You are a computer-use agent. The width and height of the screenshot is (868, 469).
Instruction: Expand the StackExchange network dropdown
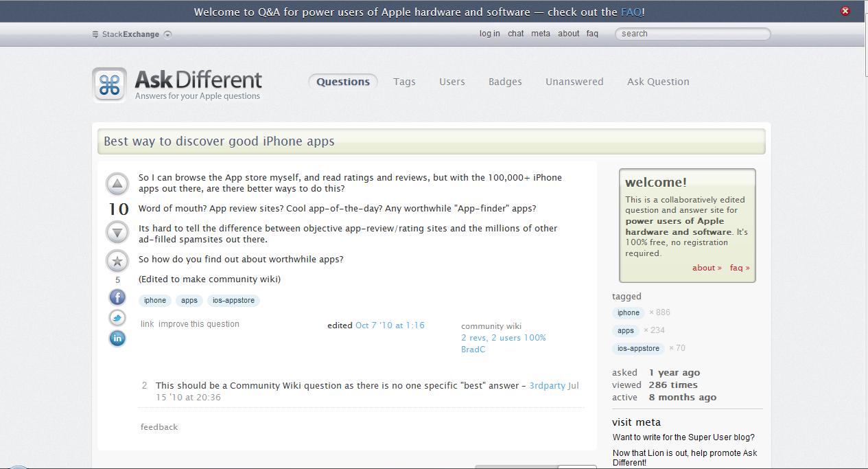point(168,34)
